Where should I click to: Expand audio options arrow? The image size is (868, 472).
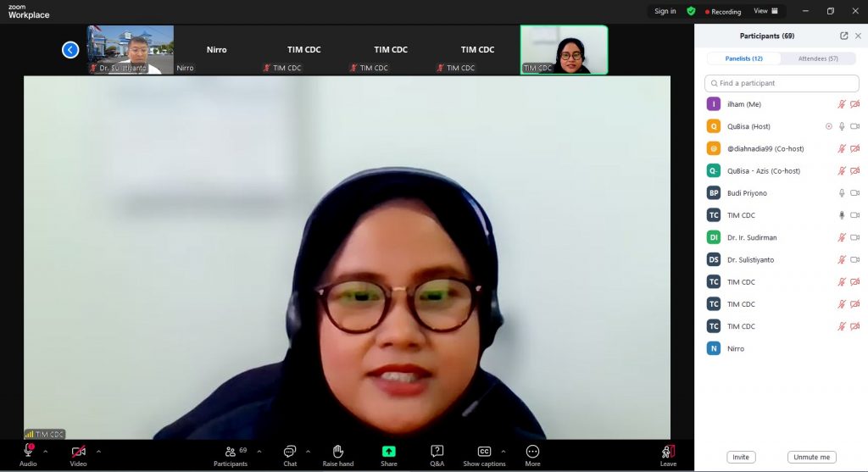[x=46, y=452]
